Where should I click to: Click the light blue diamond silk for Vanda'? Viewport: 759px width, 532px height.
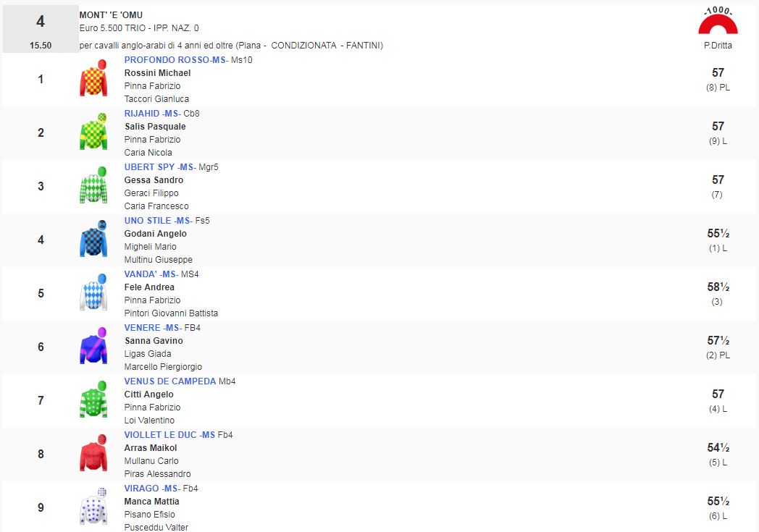coord(93,293)
